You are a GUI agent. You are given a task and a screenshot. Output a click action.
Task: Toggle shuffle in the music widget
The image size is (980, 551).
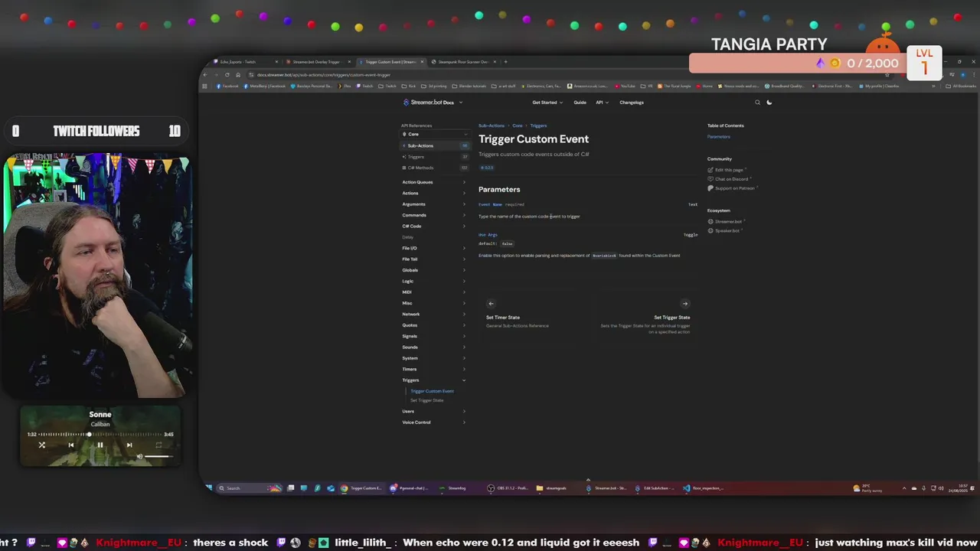(x=42, y=445)
